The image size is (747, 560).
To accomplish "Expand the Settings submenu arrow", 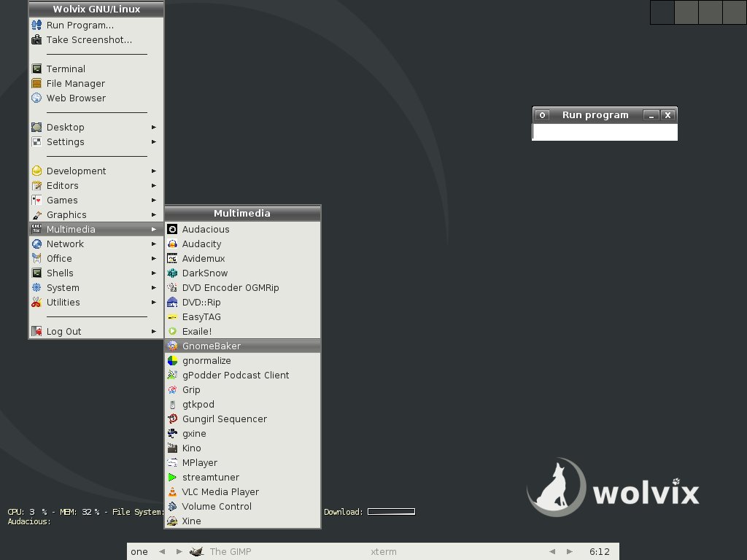I will coord(154,142).
